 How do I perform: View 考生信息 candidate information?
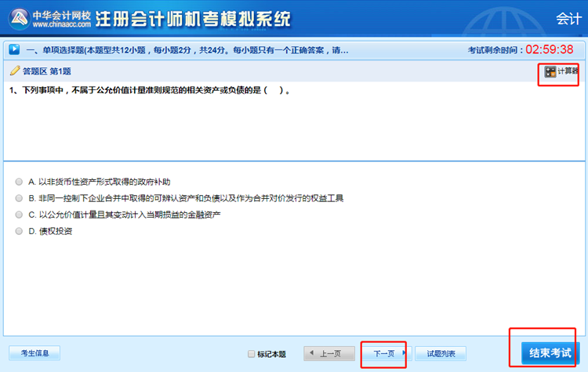(x=34, y=353)
